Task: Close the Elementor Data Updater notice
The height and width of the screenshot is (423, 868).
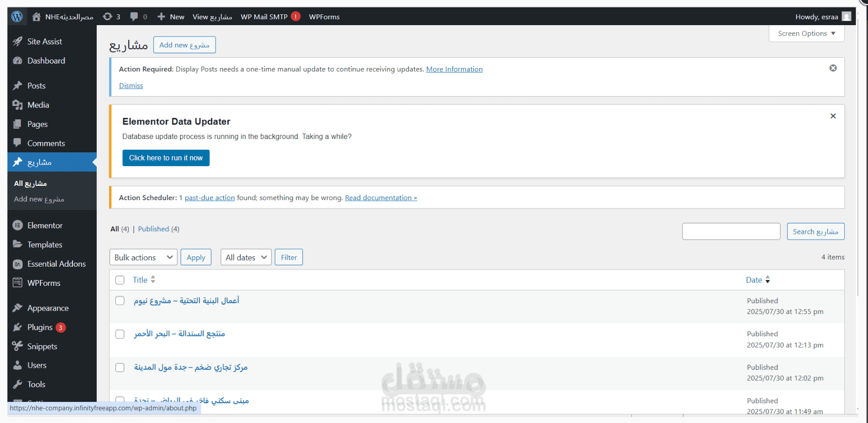Action: click(x=833, y=116)
